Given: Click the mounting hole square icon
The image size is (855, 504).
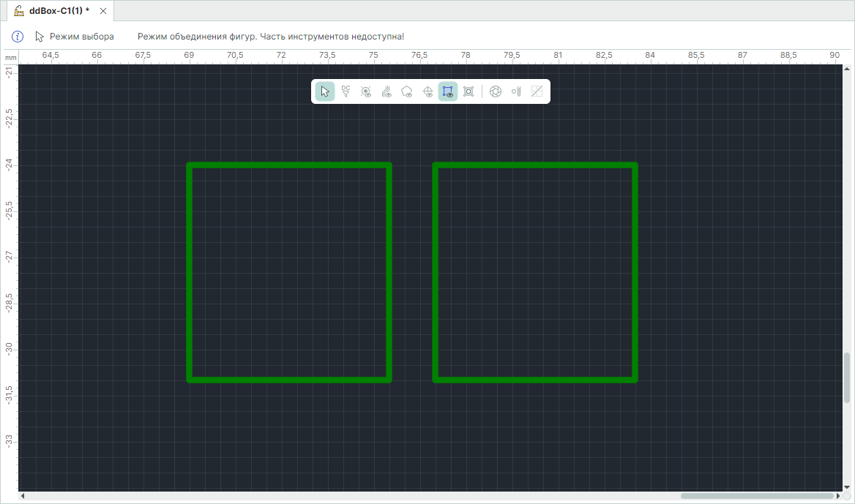Looking at the screenshot, I should [x=468, y=91].
